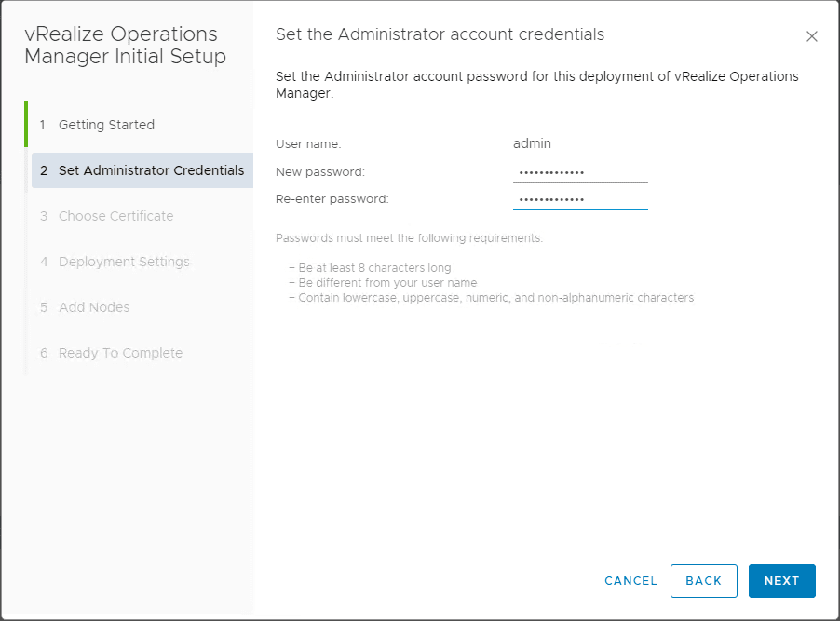The width and height of the screenshot is (840, 621).
Task: Jump to the Deployment Settings step
Action: pyautogui.click(x=124, y=262)
